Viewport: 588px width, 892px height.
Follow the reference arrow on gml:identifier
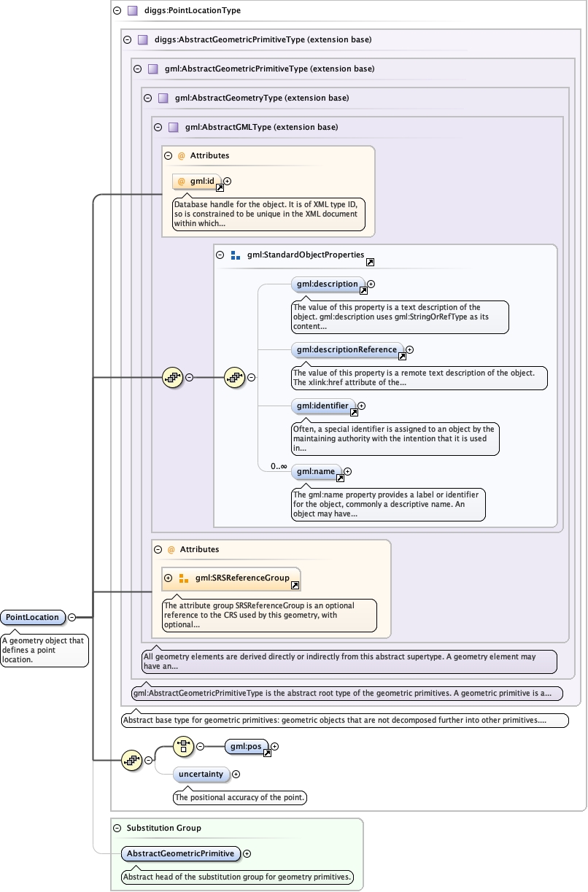[354, 412]
